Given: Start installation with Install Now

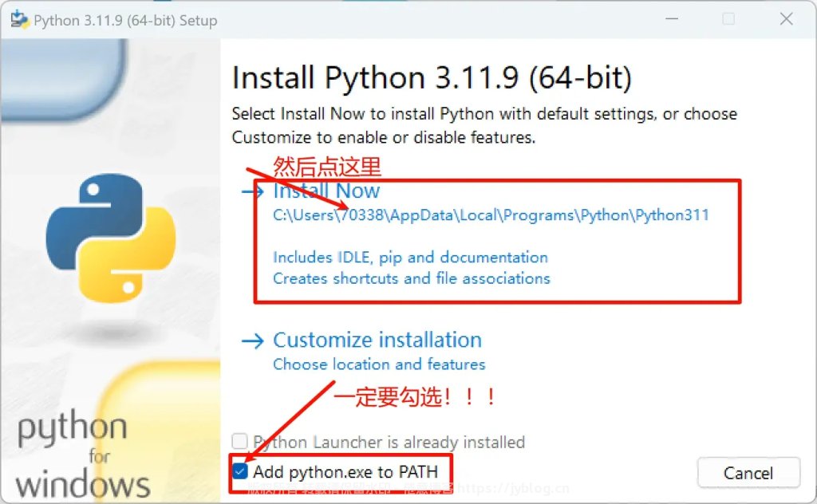Looking at the screenshot, I should [326, 191].
